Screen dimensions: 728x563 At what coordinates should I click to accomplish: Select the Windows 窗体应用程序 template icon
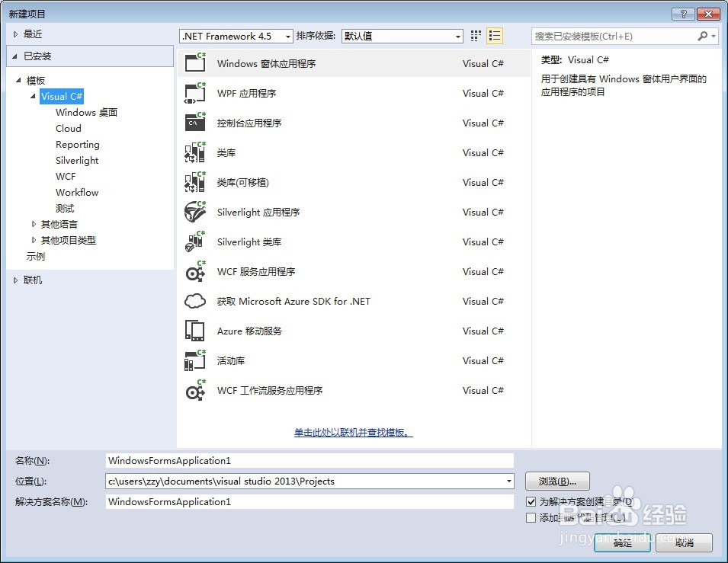coord(195,62)
